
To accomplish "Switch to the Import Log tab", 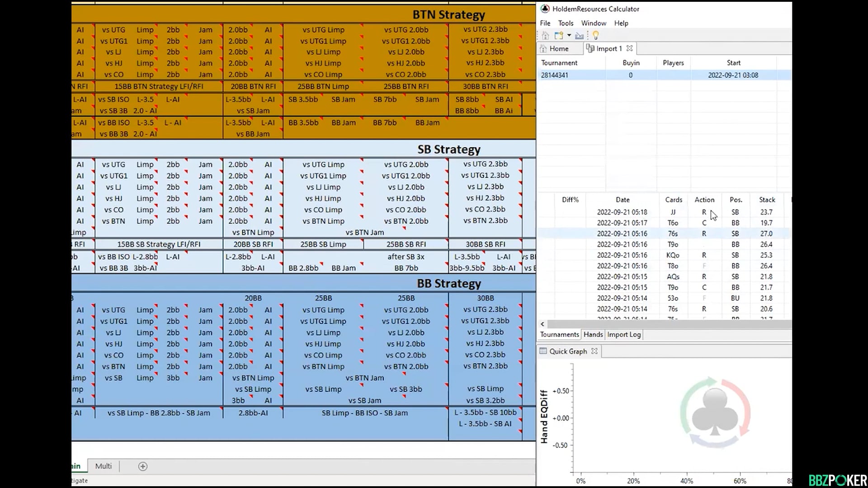I will point(623,334).
